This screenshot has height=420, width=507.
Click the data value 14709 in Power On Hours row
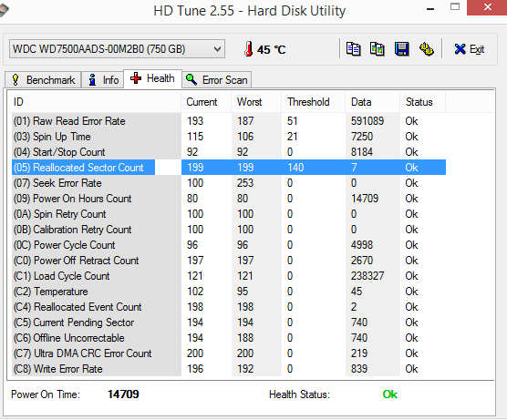[365, 199]
